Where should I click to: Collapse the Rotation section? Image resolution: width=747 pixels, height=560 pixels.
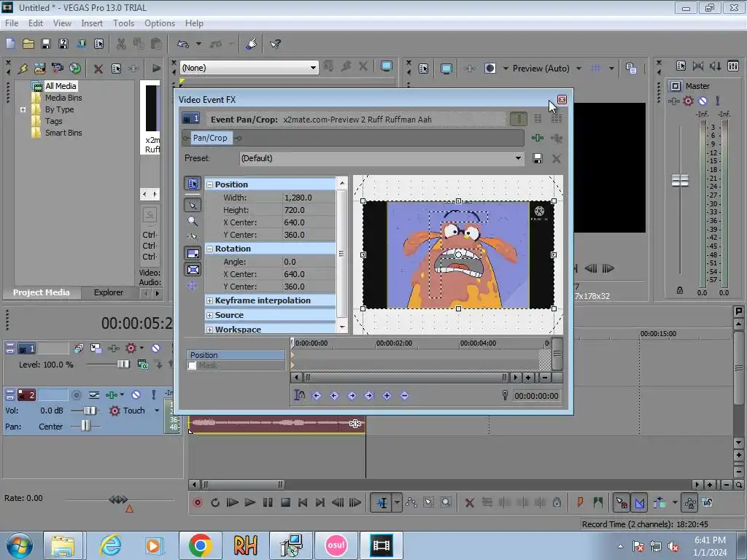[x=209, y=249]
